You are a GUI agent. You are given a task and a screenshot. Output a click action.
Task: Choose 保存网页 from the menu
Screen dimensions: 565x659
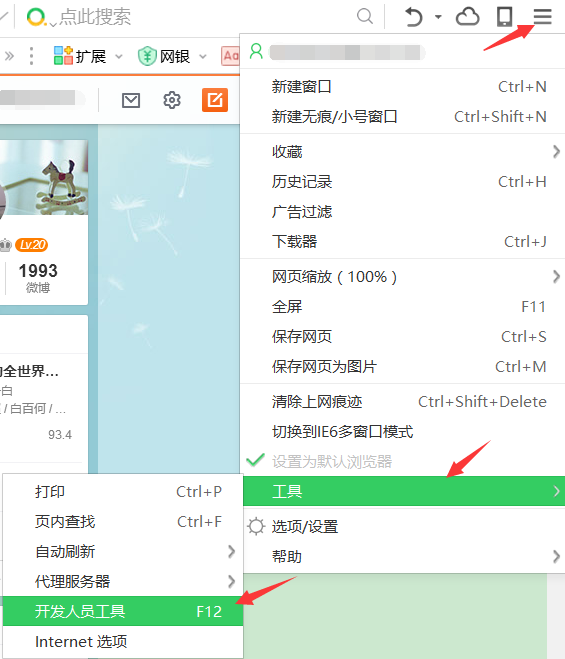pos(404,337)
